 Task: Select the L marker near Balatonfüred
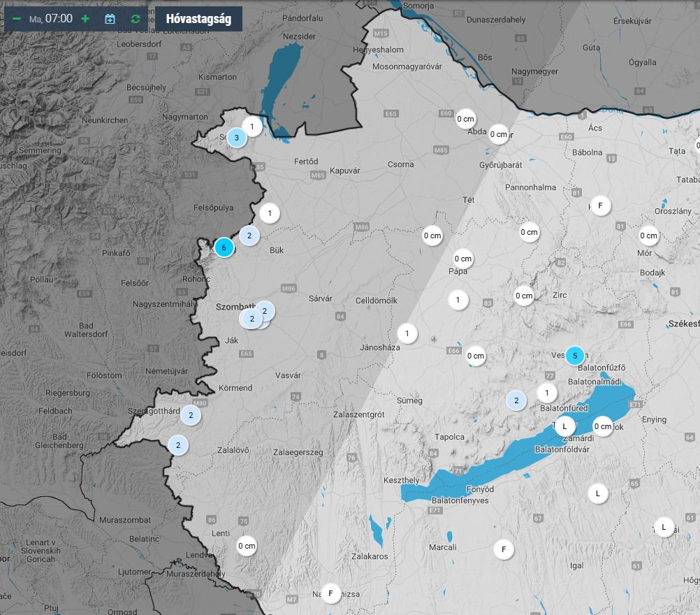click(564, 426)
